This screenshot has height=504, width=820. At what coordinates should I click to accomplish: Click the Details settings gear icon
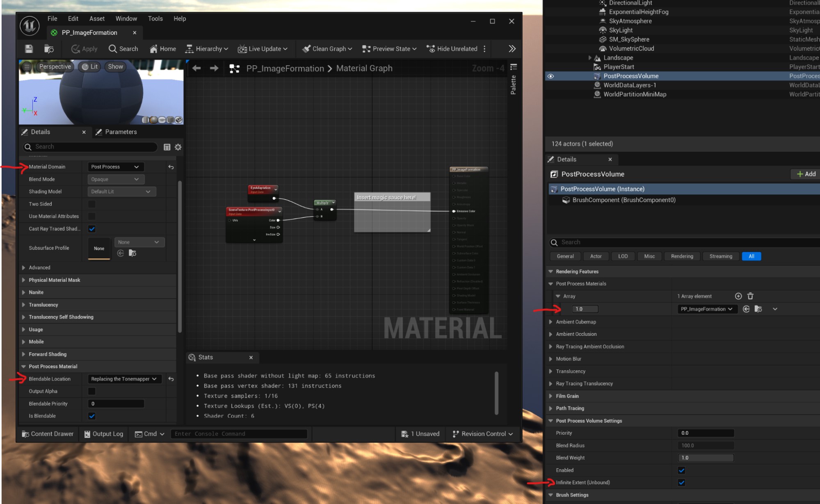pyautogui.click(x=178, y=147)
